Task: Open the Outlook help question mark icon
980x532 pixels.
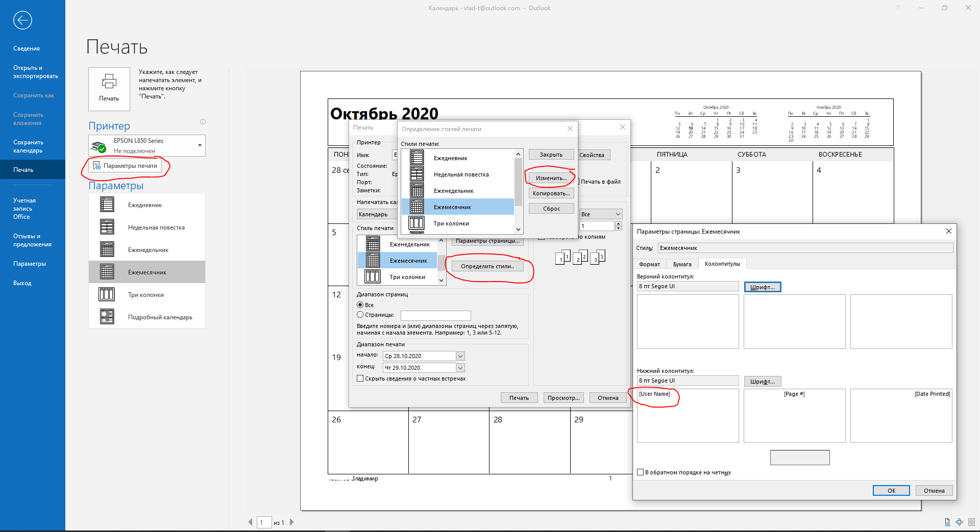Action: pyautogui.click(x=897, y=8)
